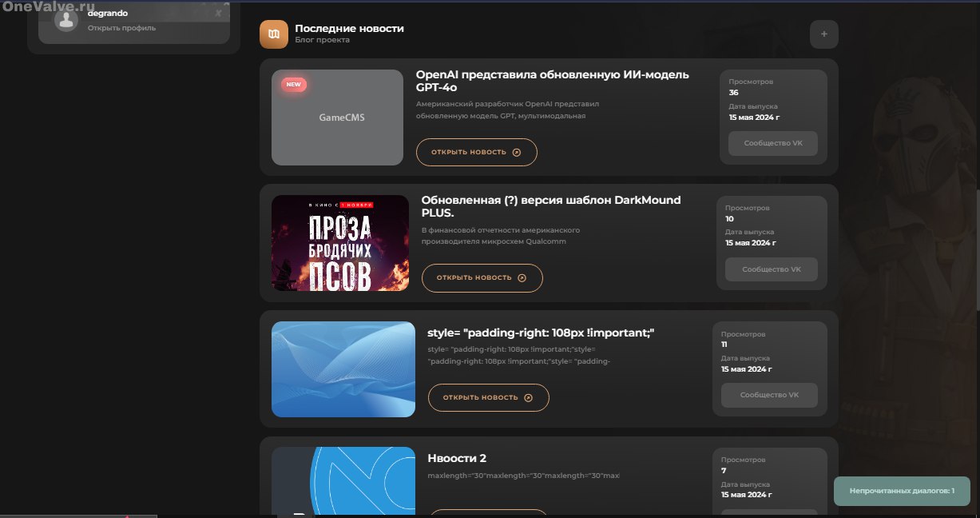Open the GPT-4o news via ОТКРЫТЬ НОВОСТЬ

click(476, 152)
